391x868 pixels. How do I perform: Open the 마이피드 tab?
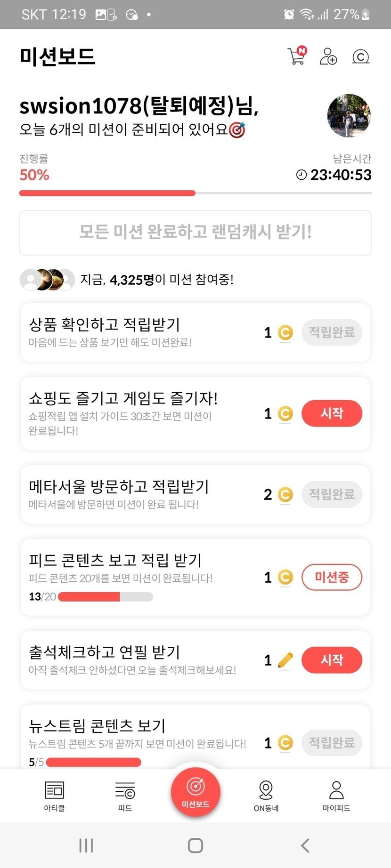(x=336, y=796)
